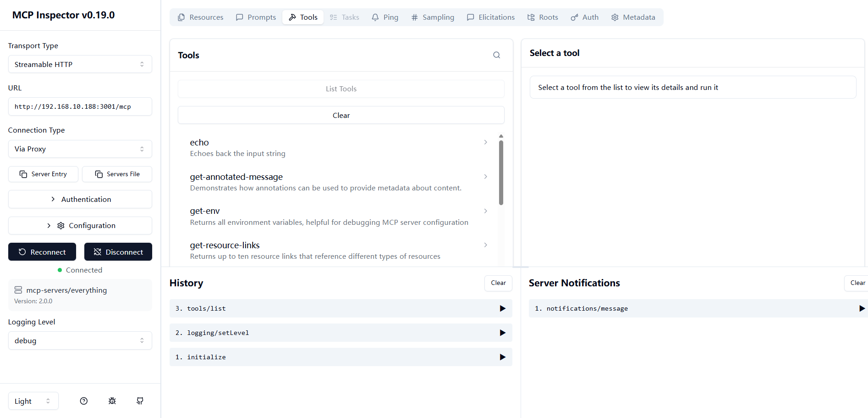Click the tools list scrollbar thumb
The width and height of the screenshot is (868, 418).
(501, 173)
